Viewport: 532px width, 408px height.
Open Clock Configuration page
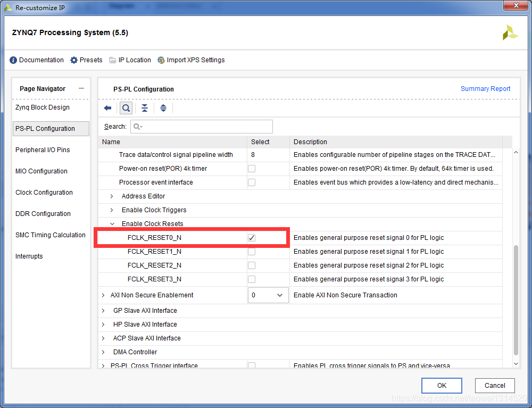point(44,193)
